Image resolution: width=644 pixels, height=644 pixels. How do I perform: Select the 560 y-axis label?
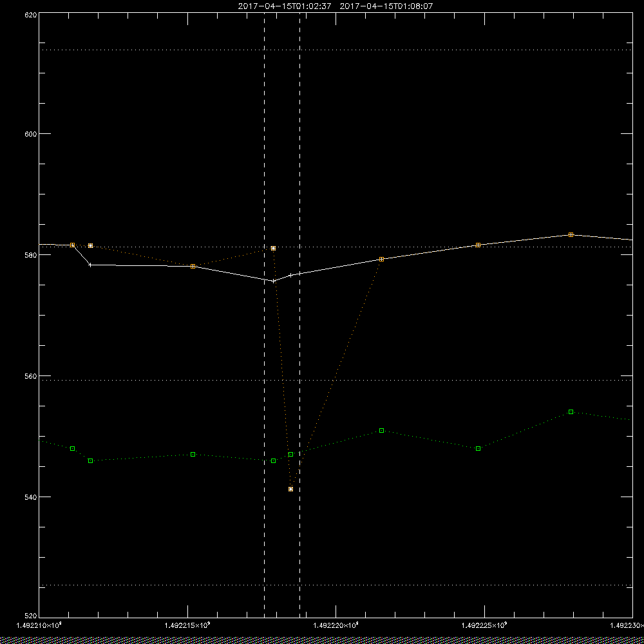click(31, 376)
